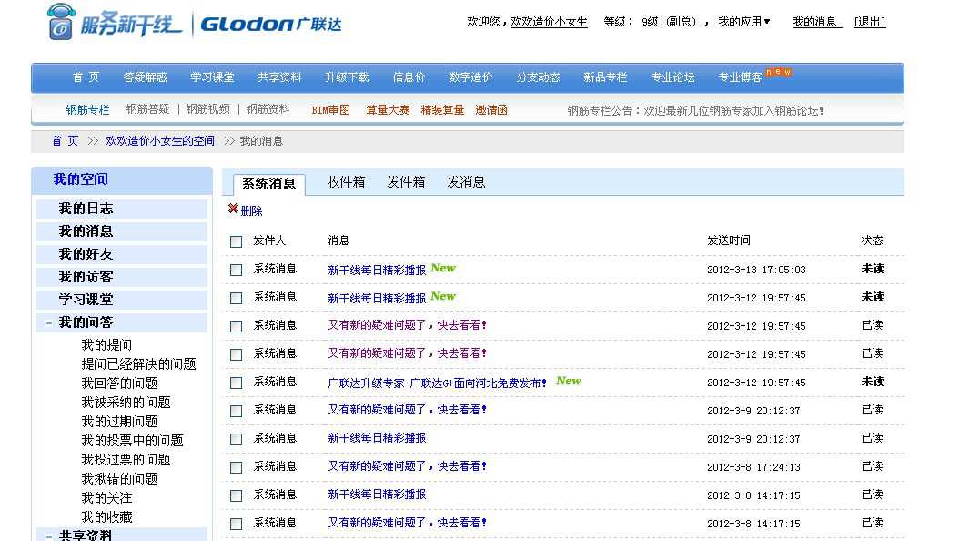Image resolution: width=980 pixels, height=541 pixels.
Task: Click the New badge on 专业博客
Action: (x=778, y=72)
